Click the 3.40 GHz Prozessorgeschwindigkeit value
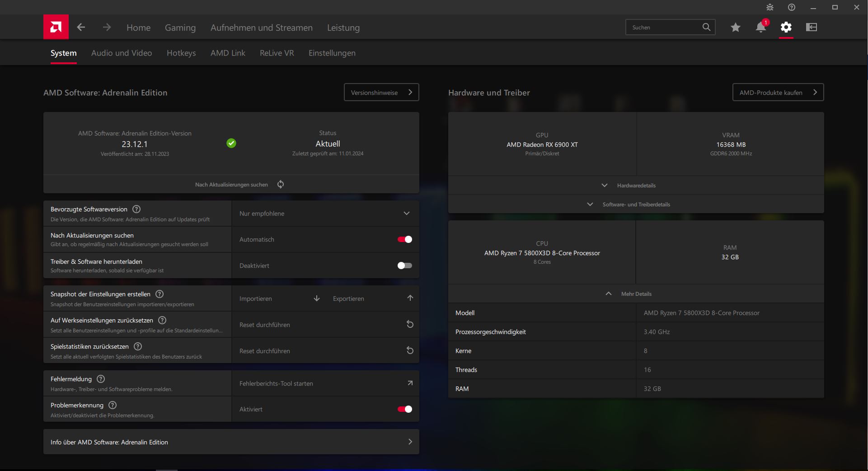868x471 pixels. [657, 332]
